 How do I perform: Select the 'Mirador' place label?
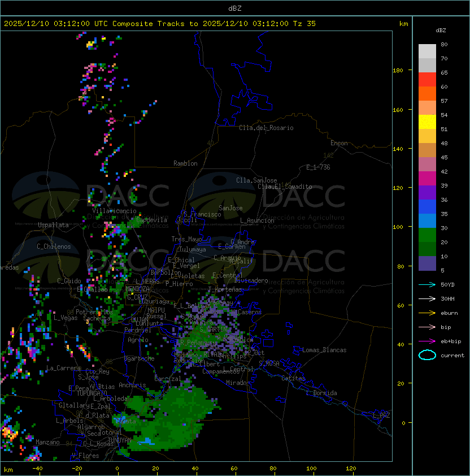coord(238,383)
